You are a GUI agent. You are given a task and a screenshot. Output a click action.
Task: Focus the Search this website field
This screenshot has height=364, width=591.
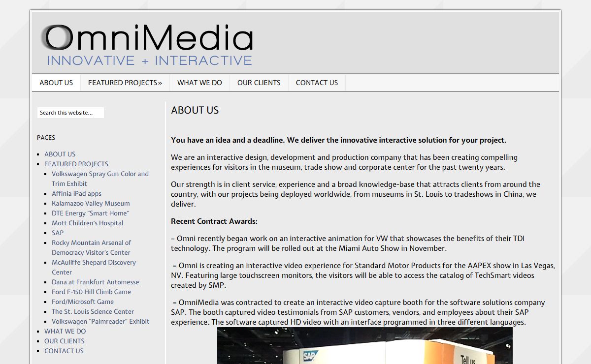pos(70,113)
